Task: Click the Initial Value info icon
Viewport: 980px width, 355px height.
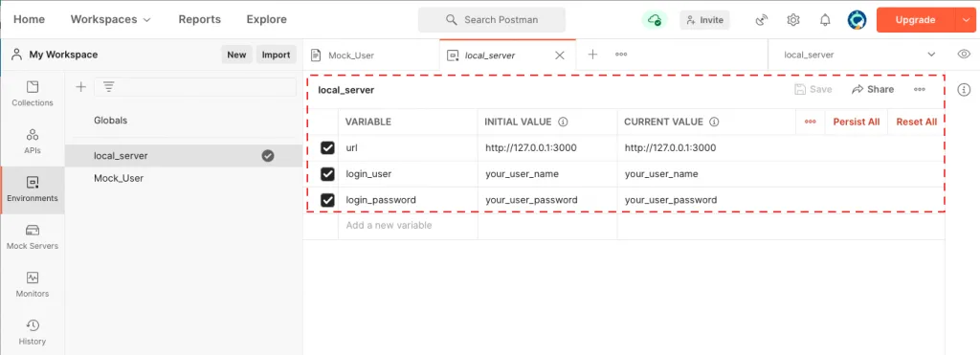Action: [x=563, y=122]
